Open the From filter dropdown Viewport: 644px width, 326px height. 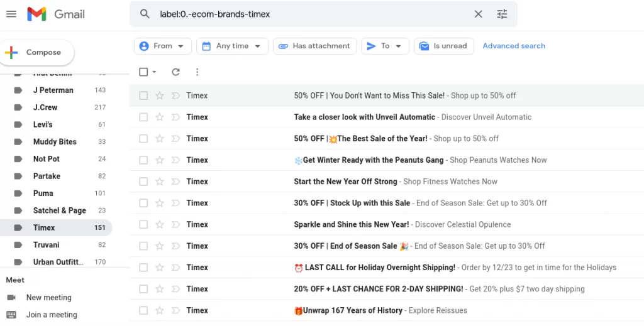(x=163, y=46)
